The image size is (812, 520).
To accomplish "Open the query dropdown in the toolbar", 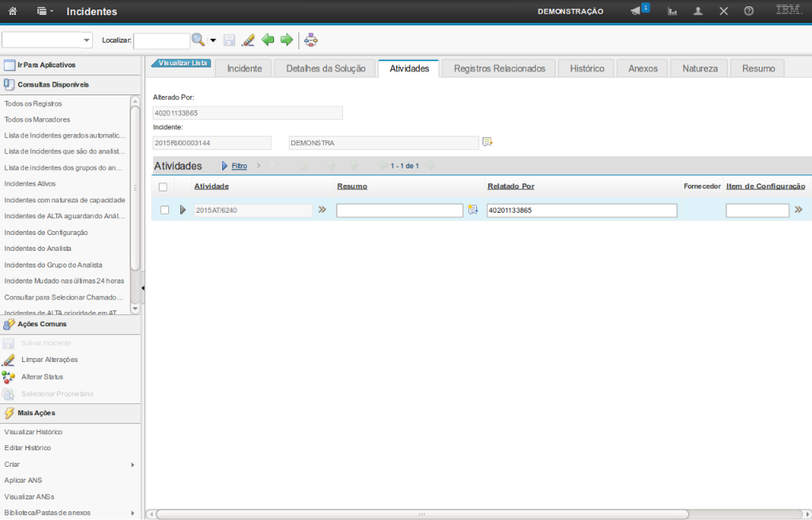I will pyautogui.click(x=87, y=40).
